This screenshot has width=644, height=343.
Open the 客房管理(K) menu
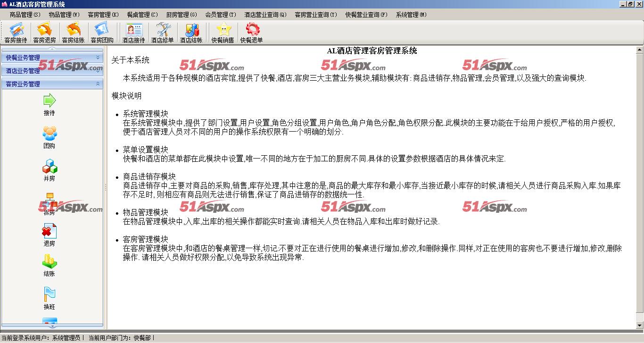coord(103,15)
